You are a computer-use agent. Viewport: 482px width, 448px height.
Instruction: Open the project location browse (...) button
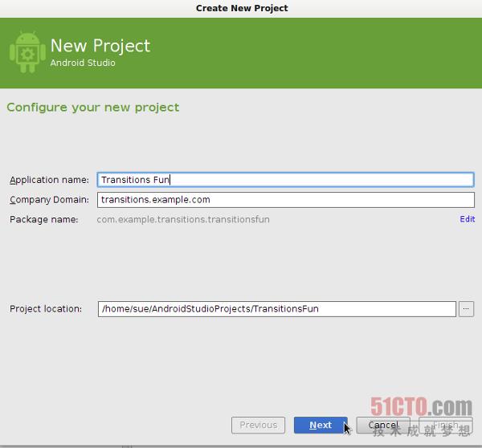pyautogui.click(x=466, y=309)
